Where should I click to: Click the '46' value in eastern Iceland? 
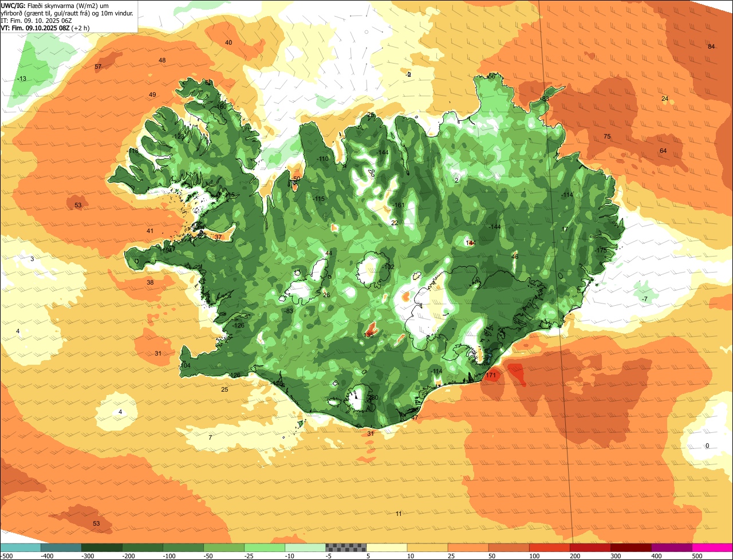[x=515, y=257]
